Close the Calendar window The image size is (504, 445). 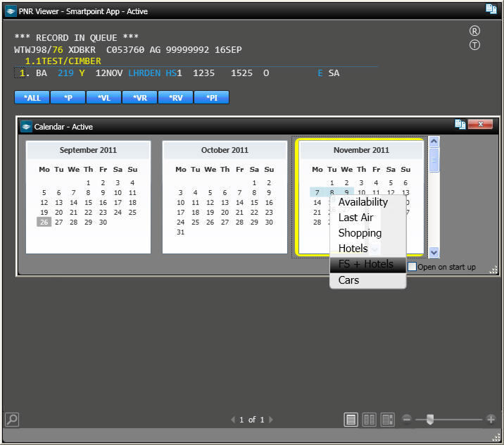pos(480,124)
